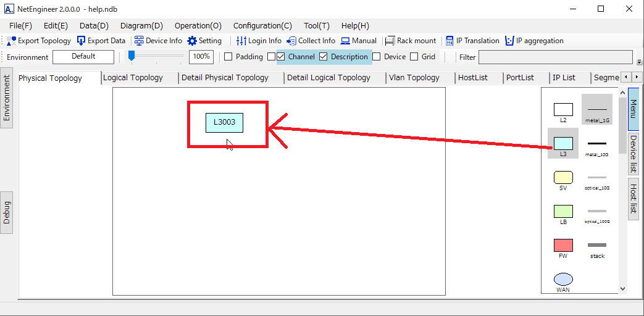Image resolution: width=644 pixels, height=316 pixels.
Task: Click the Default environment button
Action: pyautogui.click(x=83, y=57)
